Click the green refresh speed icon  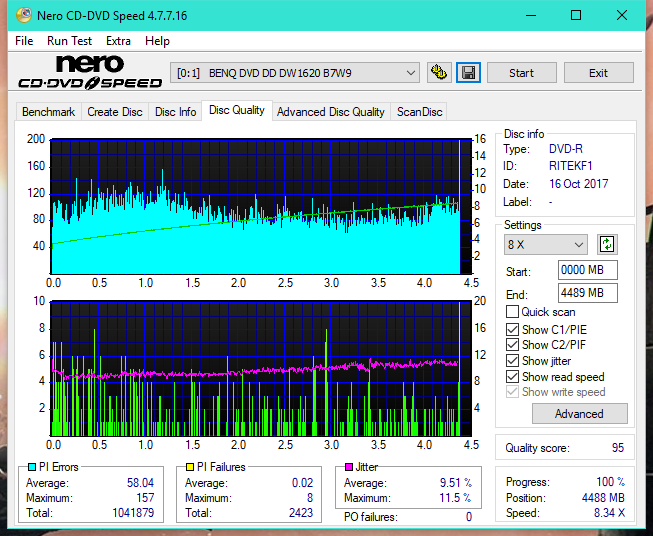(x=607, y=244)
